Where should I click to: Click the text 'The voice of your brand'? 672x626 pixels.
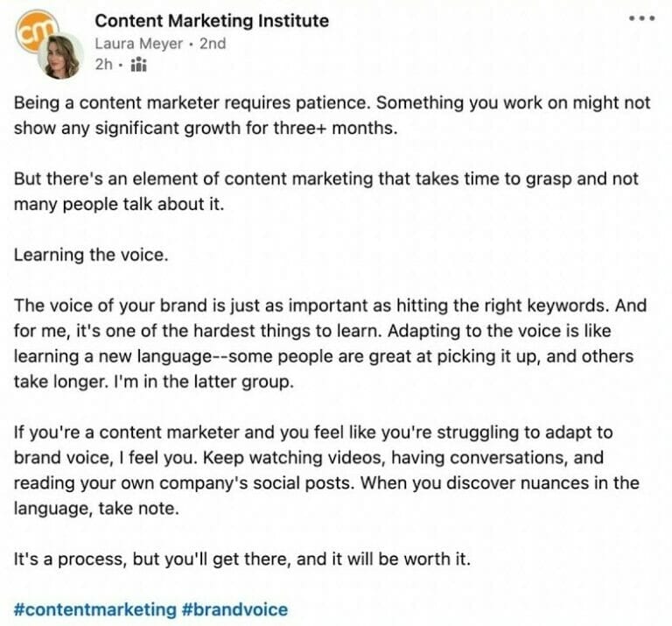[x=110, y=306]
